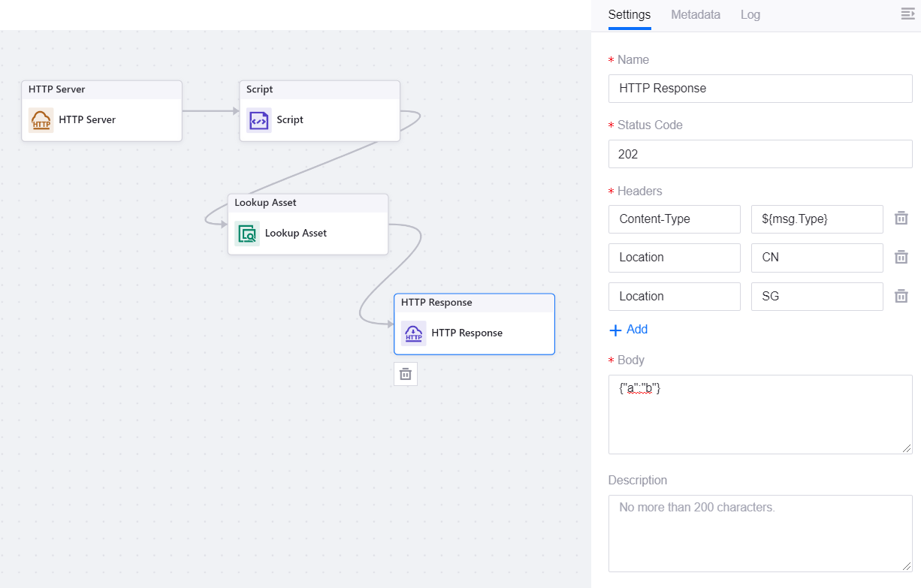Open the Log tab

pyautogui.click(x=750, y=15)
